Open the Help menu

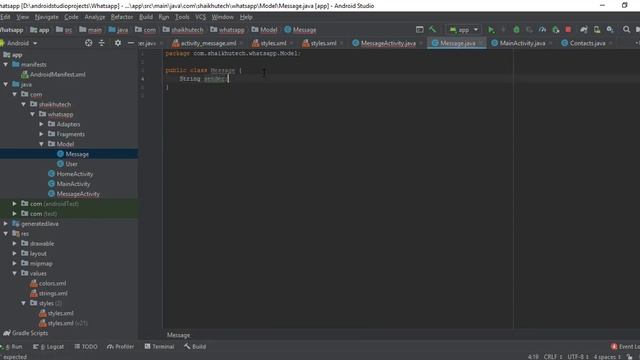click(246, 17)
